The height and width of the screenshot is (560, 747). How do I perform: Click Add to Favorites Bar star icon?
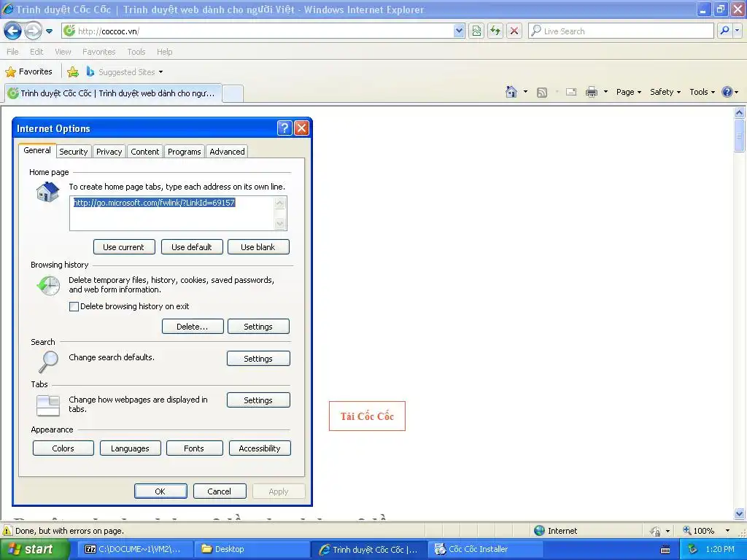click(73, 72)
